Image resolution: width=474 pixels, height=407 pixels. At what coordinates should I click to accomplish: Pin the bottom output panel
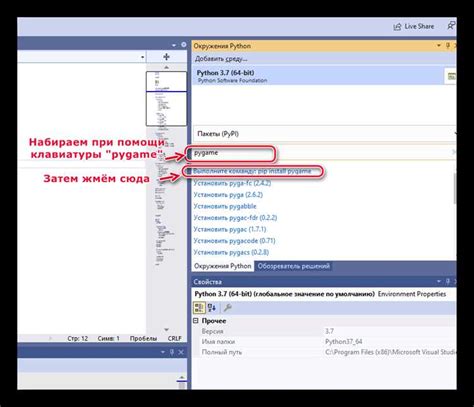[172, 352]
